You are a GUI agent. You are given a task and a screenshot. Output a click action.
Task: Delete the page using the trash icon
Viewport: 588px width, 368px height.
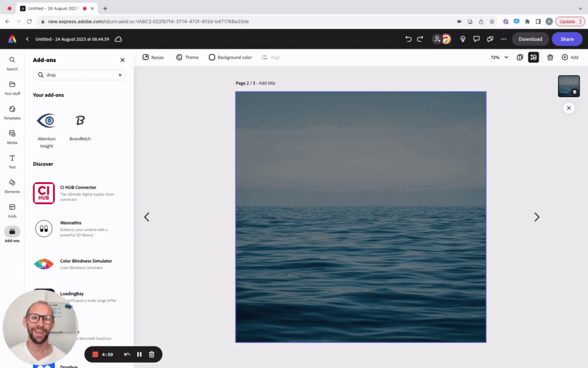[550, 57]
